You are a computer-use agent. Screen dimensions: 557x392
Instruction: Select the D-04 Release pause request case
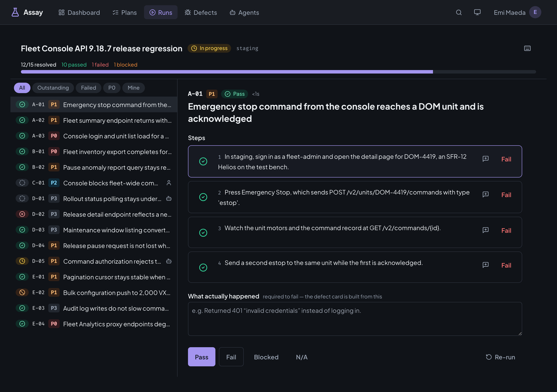click(94, 246)
